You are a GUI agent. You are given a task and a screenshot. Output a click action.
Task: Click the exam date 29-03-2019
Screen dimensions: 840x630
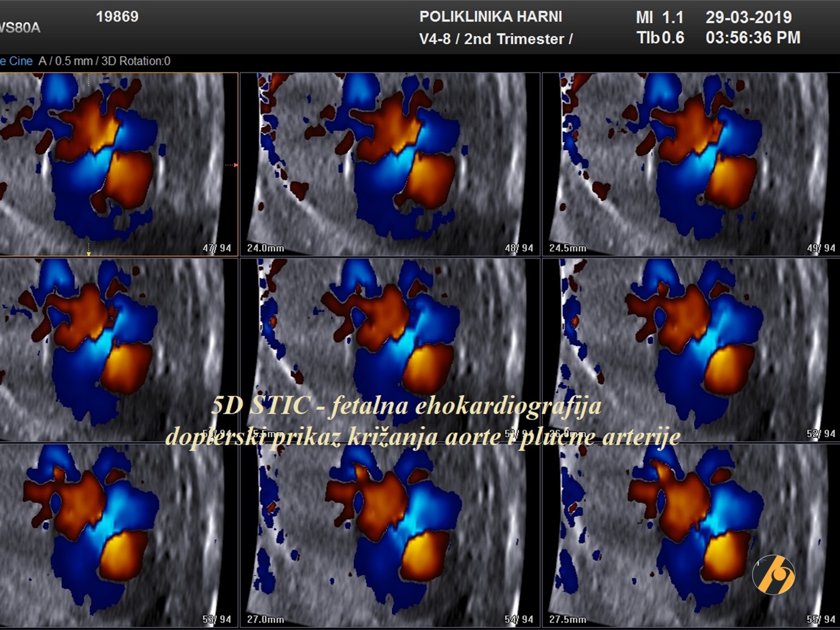pyautogui.click(x=748, y=17)
